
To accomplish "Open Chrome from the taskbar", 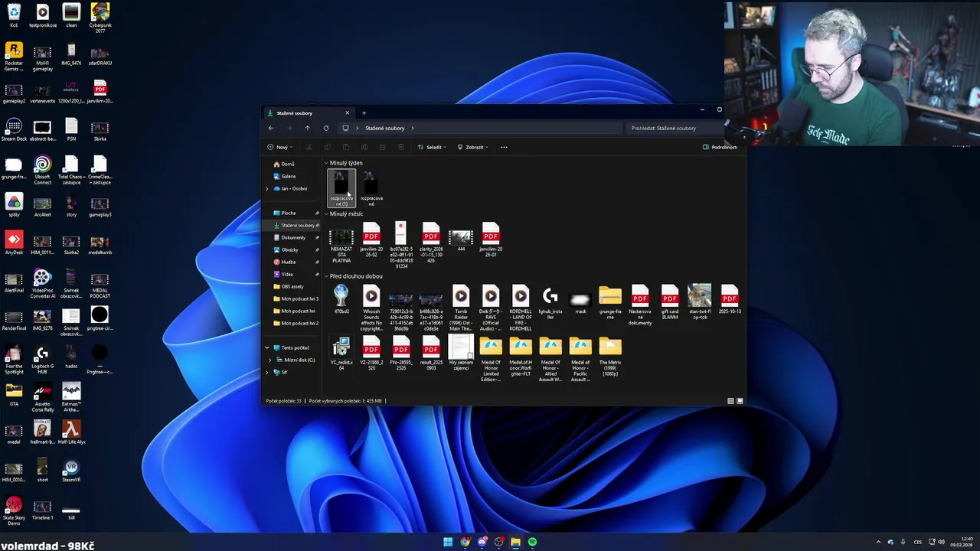I will (465, 542).
